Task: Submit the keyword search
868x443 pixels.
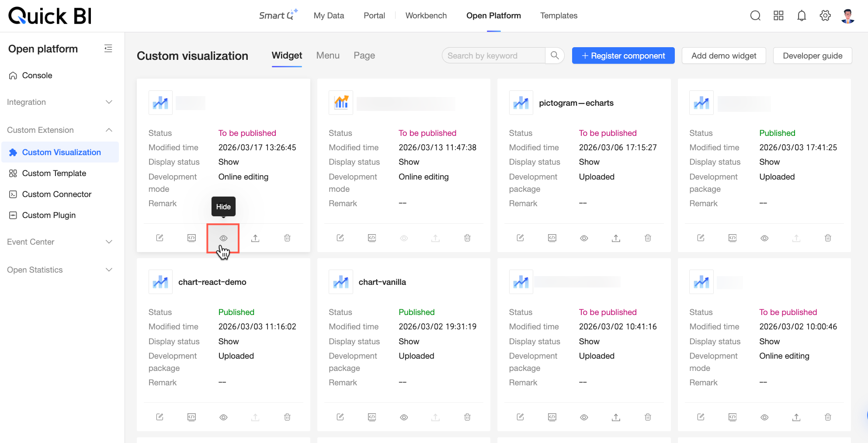Action: click(555, 55)
